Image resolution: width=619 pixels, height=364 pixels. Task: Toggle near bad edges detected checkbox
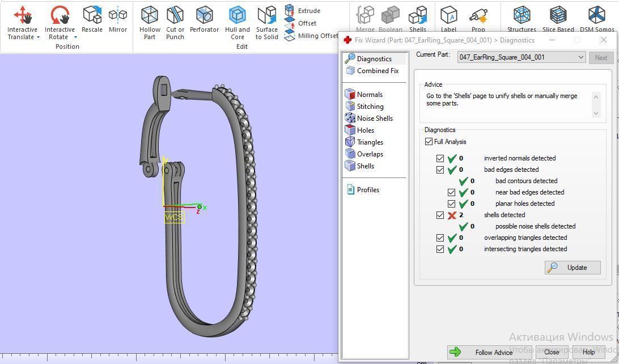[x=452, y=192]
